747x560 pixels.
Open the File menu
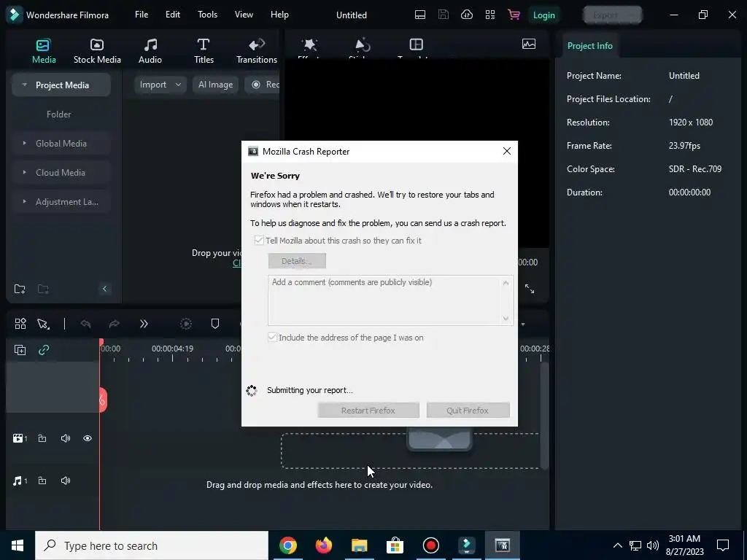142,15
